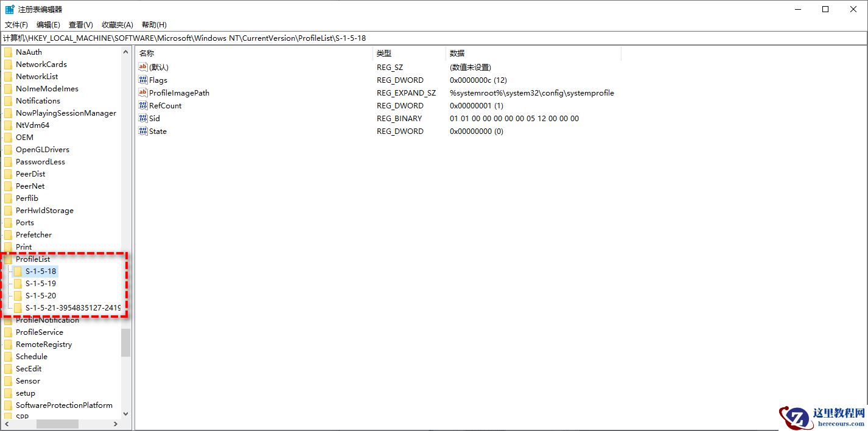868x431 pixels.
Task: Click the down arrow of vertical scrollbar
Action: (125, 413)
